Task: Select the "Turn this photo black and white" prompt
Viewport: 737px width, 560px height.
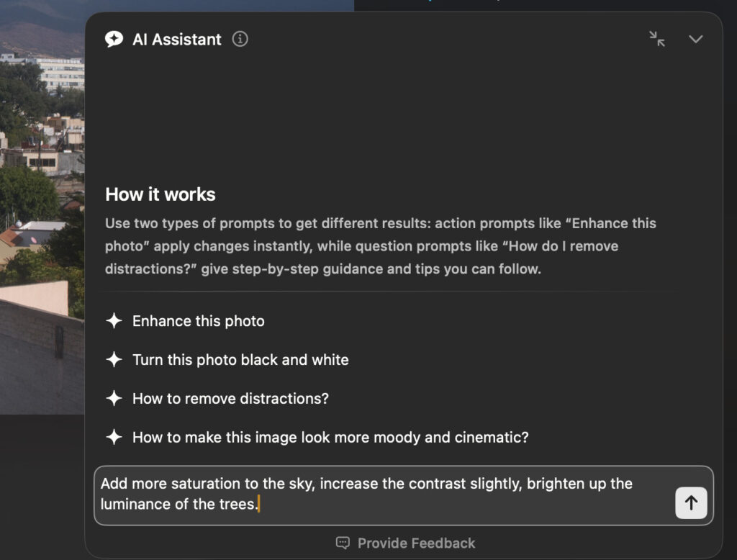Action: (x=240, y=360)
